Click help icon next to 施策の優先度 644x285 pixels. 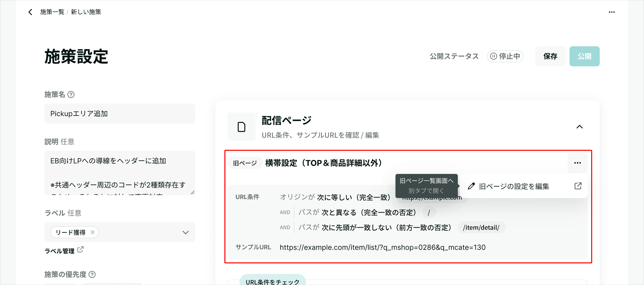92,274
